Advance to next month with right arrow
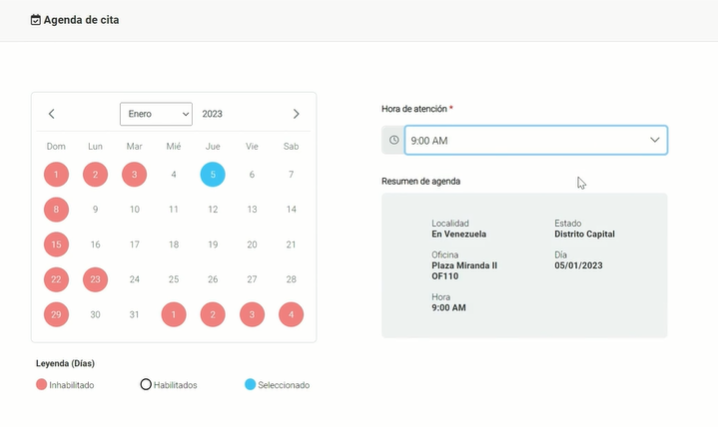Screen dimensions: 718x427 (296, 114)
